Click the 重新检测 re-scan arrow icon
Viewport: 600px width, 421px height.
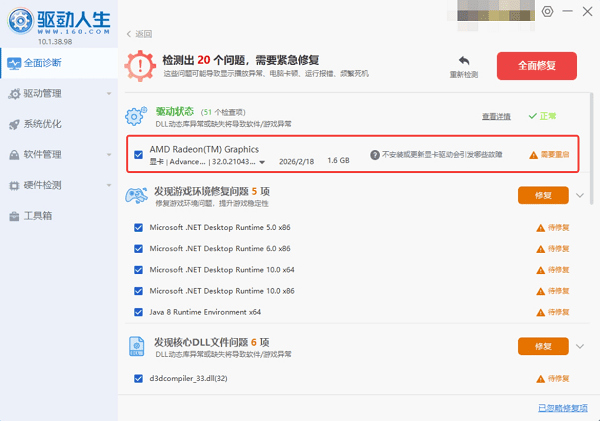pos(464,61)
